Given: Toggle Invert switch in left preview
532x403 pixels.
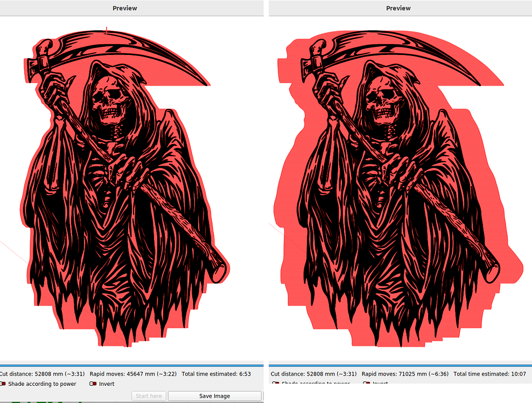Looking at the screenshot, I should [x=93, y=384].
